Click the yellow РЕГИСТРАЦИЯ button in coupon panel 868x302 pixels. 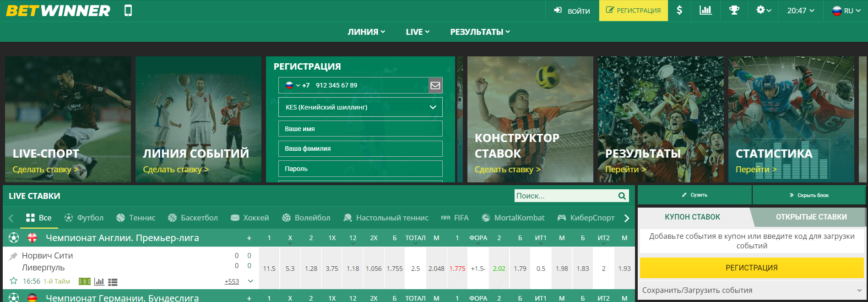(x=752, y=268)
